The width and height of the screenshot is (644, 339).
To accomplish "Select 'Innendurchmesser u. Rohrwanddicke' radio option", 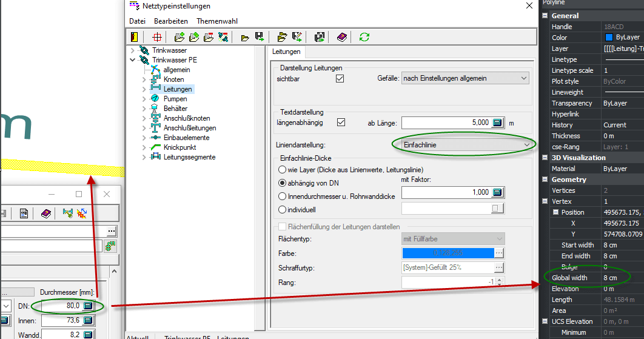I will click(x=282, y=196).
